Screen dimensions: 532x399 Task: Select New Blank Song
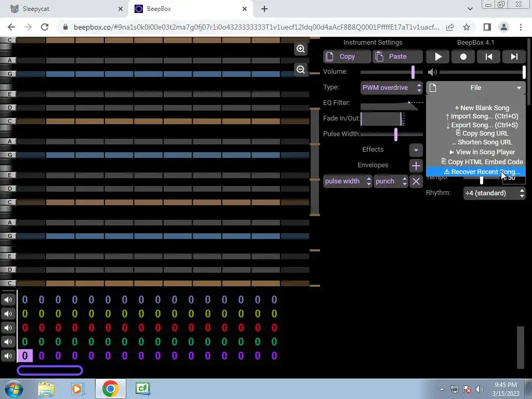click(x=476, y=108)
